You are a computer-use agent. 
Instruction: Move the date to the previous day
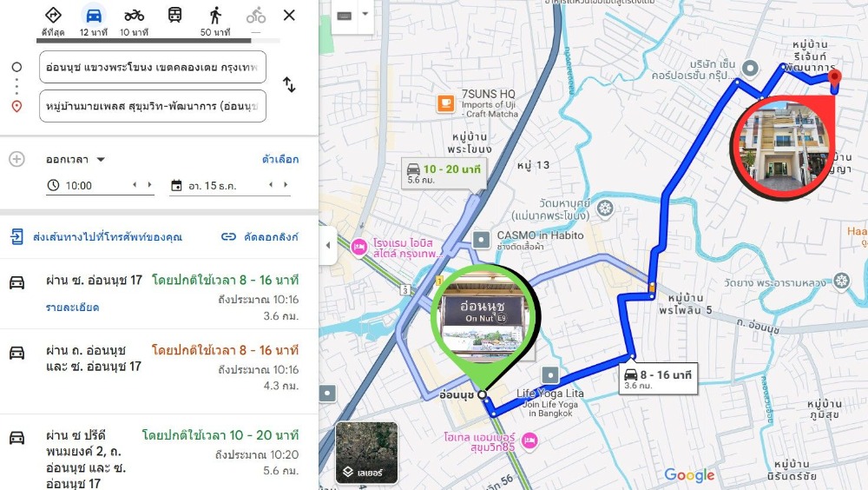(271, 184)
